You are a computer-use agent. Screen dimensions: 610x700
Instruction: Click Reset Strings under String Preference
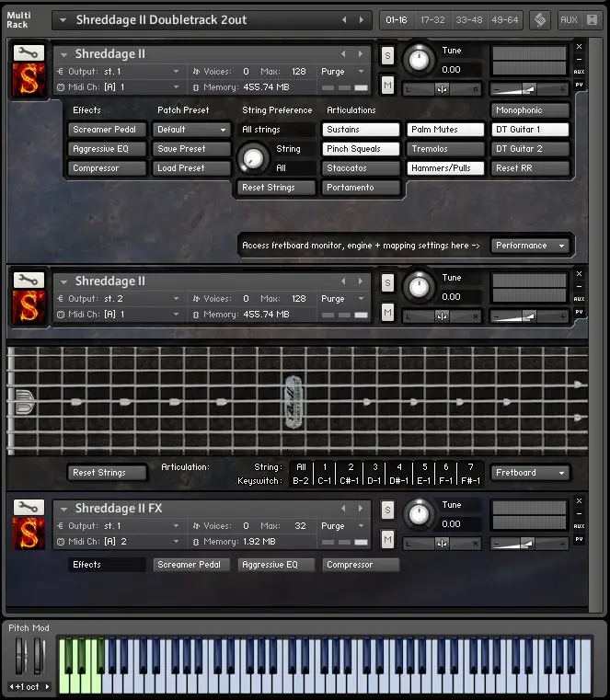pos(276,188)
